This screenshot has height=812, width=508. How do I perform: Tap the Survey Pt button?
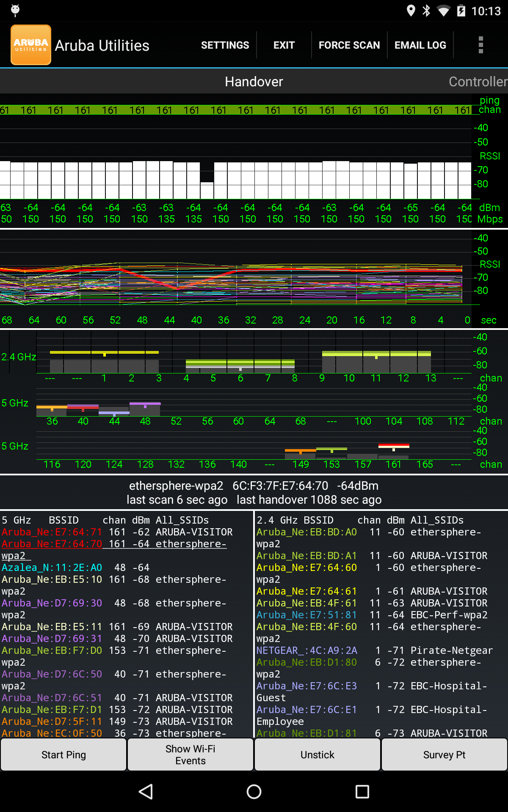point(444,754)
